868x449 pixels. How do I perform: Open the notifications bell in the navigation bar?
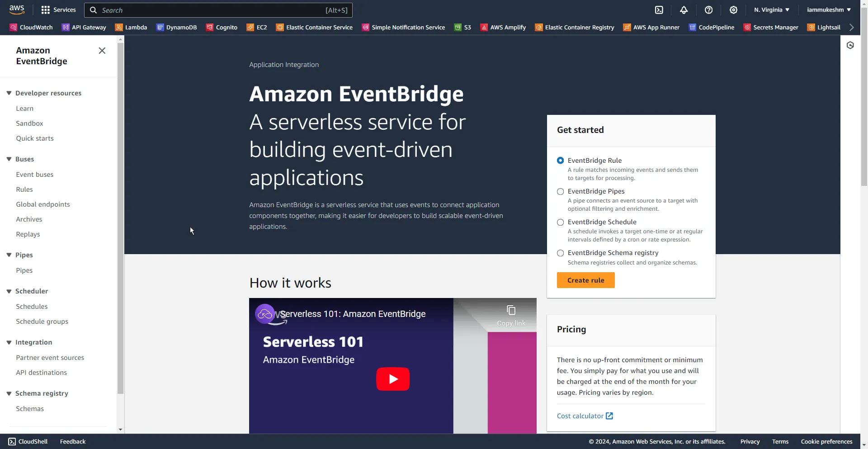point(684,9)
